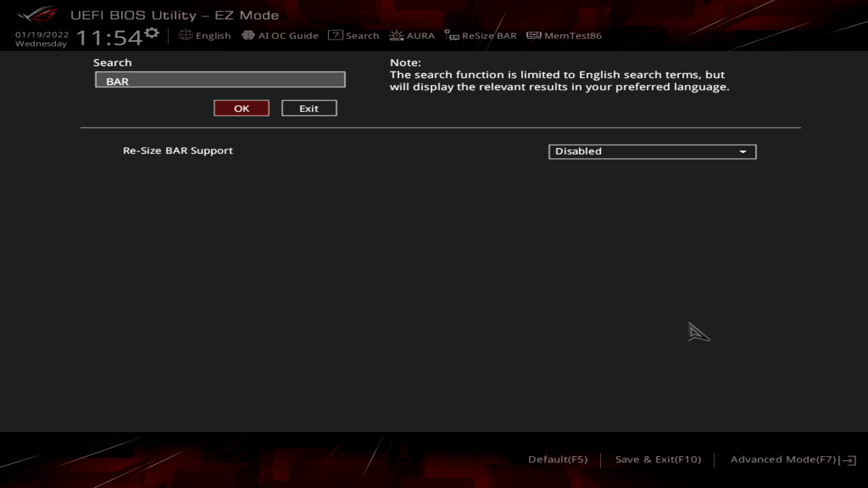The width and height of the screenshot is (868, 488).
Task: Choose Save & Exit(F10)
Action: [x=659, y=459]
